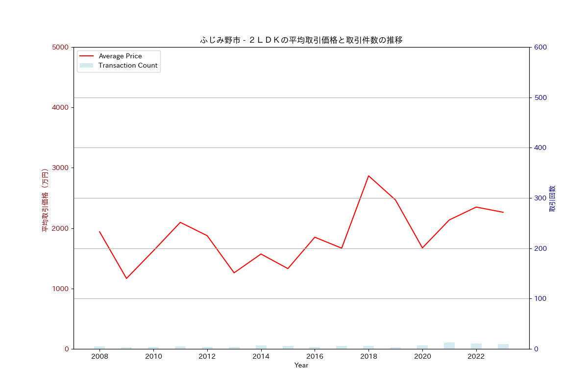The image size is (588, 392).
Task: Click the 2013 dip on the red line
Action: pyautogui.click(x=234, y=272)
